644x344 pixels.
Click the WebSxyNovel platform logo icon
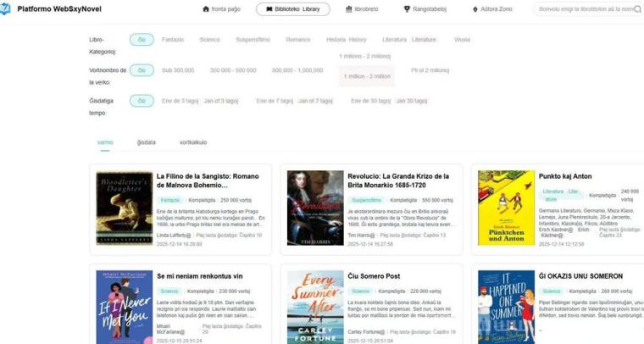coord(7,9)
